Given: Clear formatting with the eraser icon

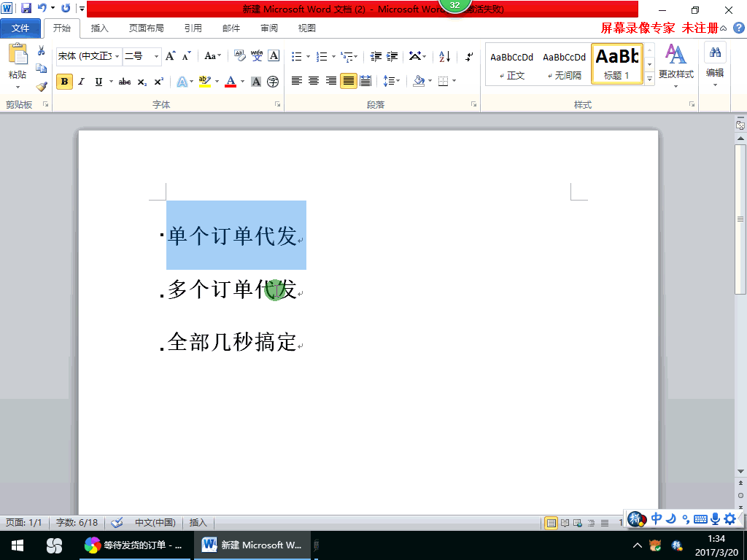Looking at the screenshot, I should 239,56.
